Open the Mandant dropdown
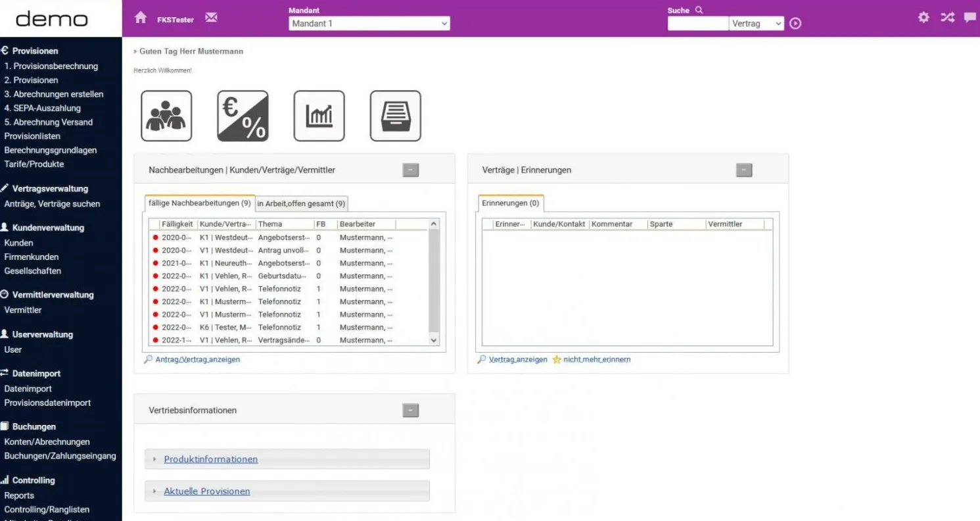This screenshot has height=521, width=980. pos(369,24)
